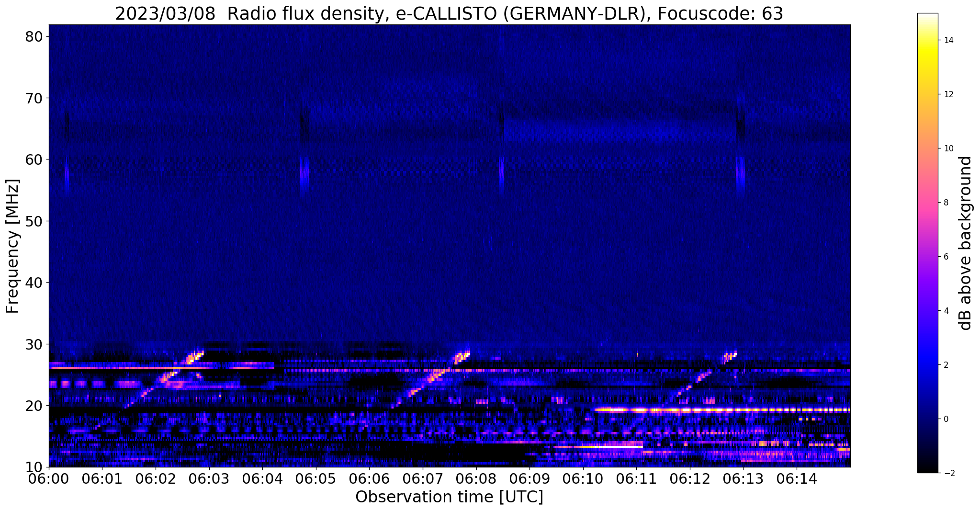Screen dimensions: 980x511
Task: Click the 'dB above background' colorbar label
Action: click(966, 243)
